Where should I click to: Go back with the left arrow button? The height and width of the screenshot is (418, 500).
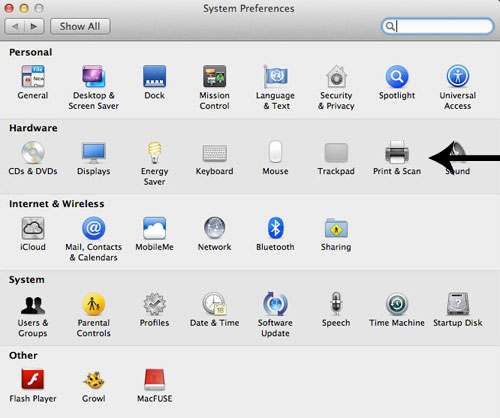click(x=15, y=26)
